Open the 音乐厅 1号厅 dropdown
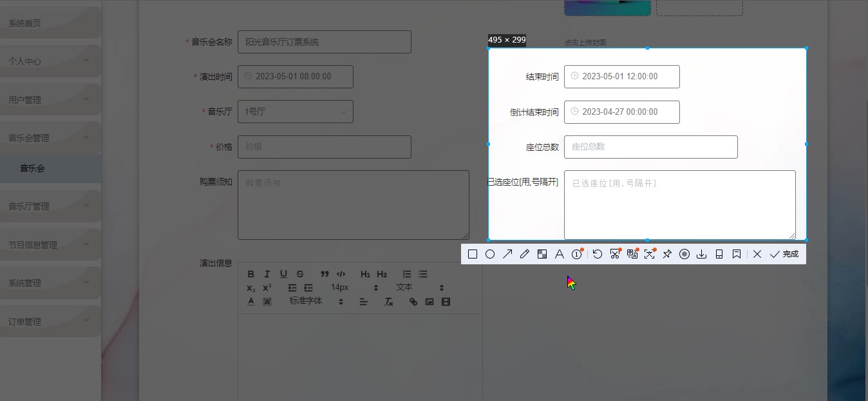This screenshot has height=401, width=868. point(296,112)
